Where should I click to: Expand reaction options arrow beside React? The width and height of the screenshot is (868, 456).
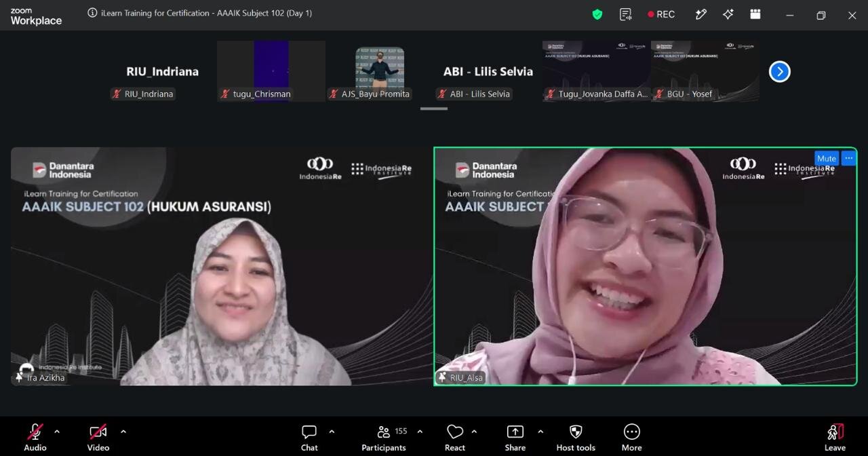(474, 431)
